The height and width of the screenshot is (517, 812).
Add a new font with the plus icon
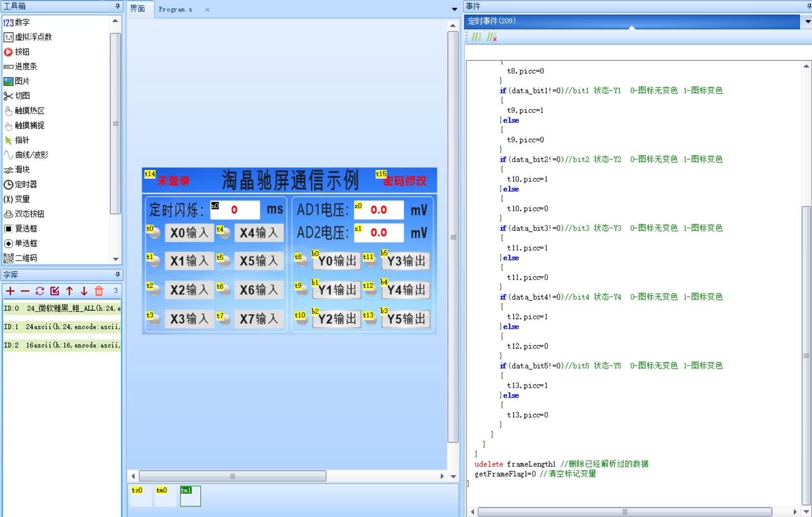[x=10, y=291]
